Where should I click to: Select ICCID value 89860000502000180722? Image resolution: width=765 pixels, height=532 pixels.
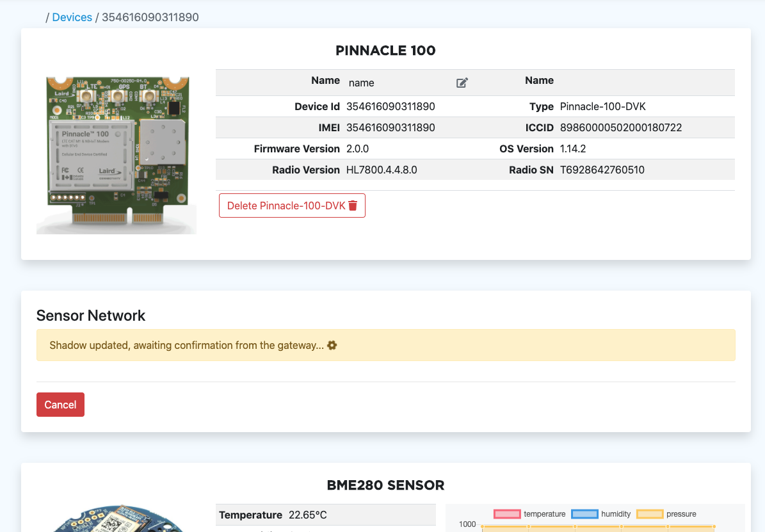pos(621,127)
